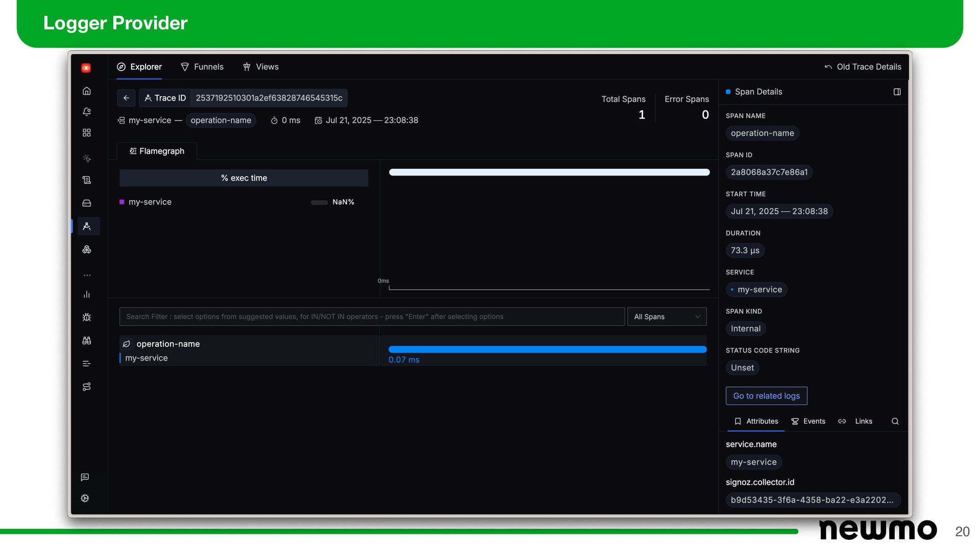Image resolution: width=980 pixels, height=551 pixels.
Task: Open the All Spans dropdown
Action: 667,317
